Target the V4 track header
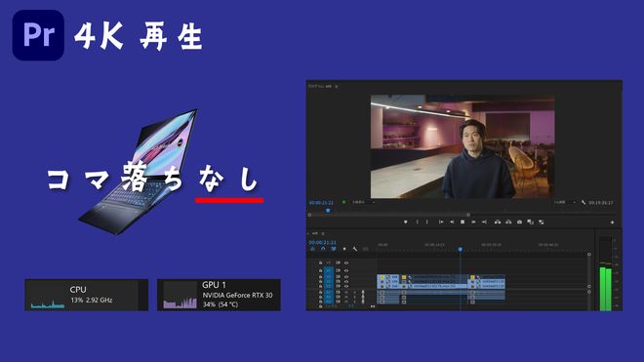Image resolution: width=644 pixels, height=362 pixels. point(329,270)
